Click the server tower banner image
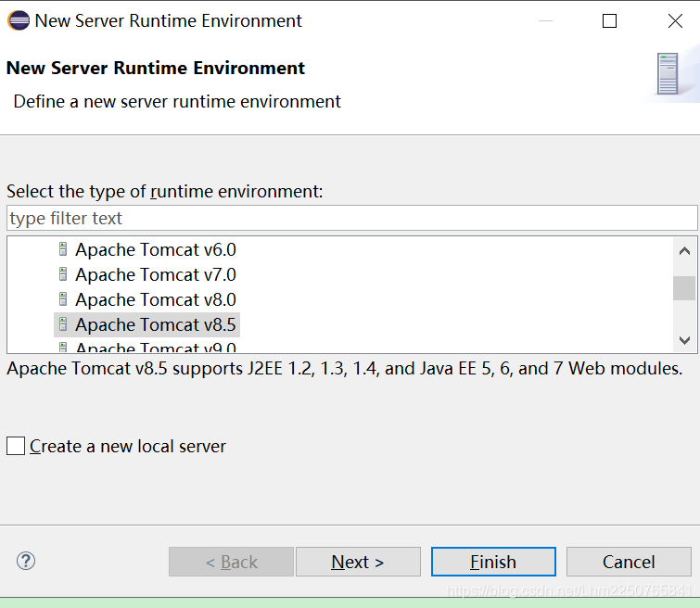The image size is (700, 608). (668, 73)
